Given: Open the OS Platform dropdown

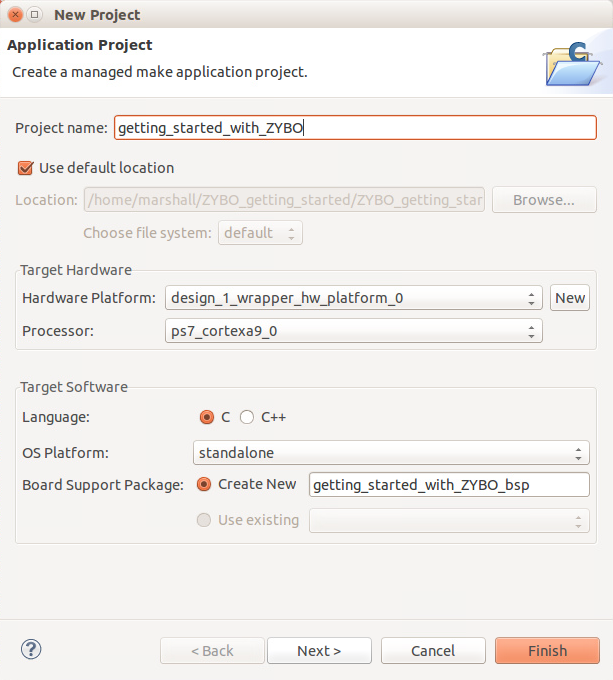Looking at the screenshot, I should 391,453.
